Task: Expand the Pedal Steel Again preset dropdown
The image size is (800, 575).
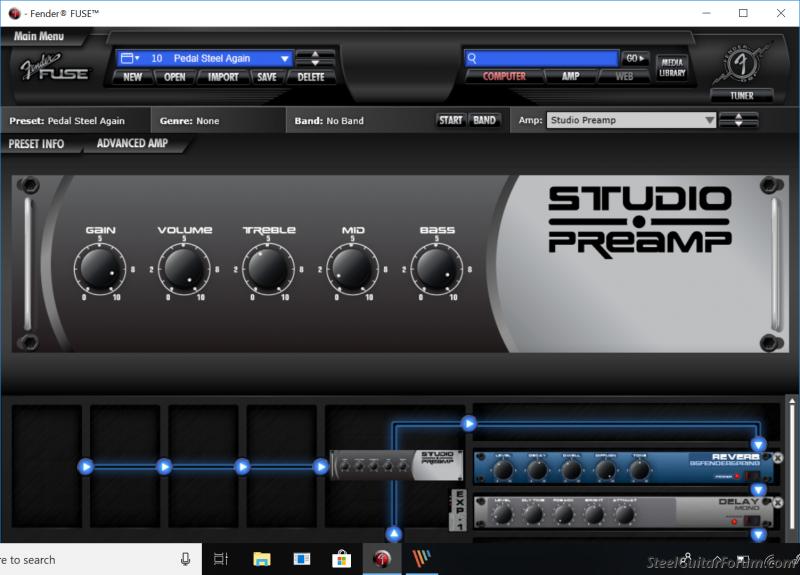Action: 284,59
